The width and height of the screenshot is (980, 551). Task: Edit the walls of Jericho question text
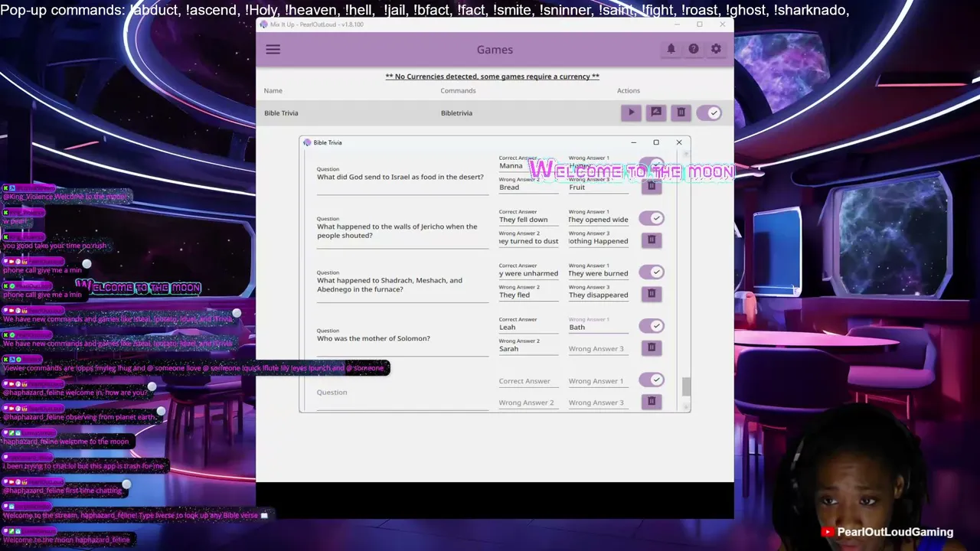(x=403, y=231)
